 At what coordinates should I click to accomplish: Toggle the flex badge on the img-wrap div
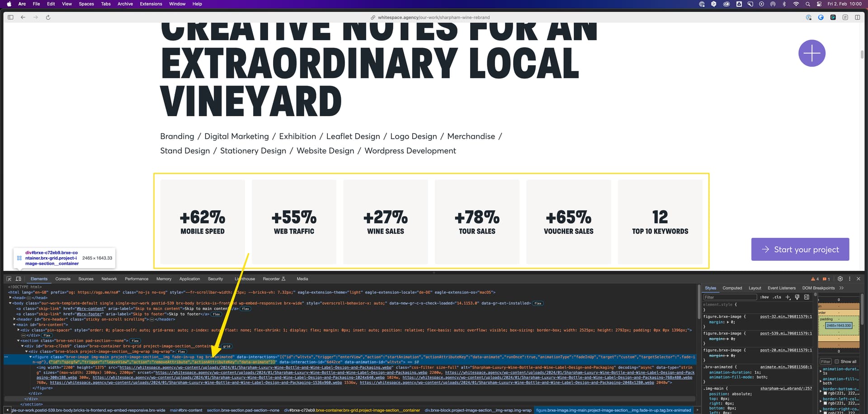tap(181, 352)
